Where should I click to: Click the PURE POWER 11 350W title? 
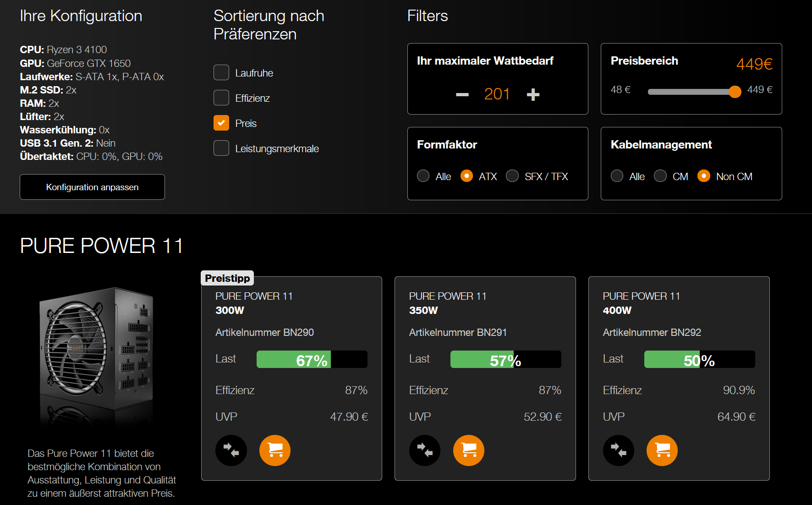(x=448, y=303)
